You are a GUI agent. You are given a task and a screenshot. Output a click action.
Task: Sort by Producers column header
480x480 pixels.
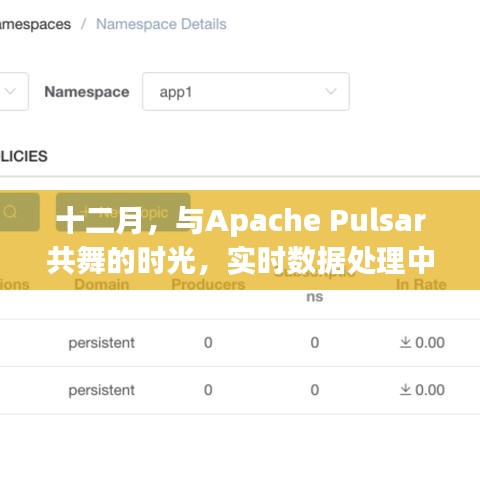click(208, 284)
